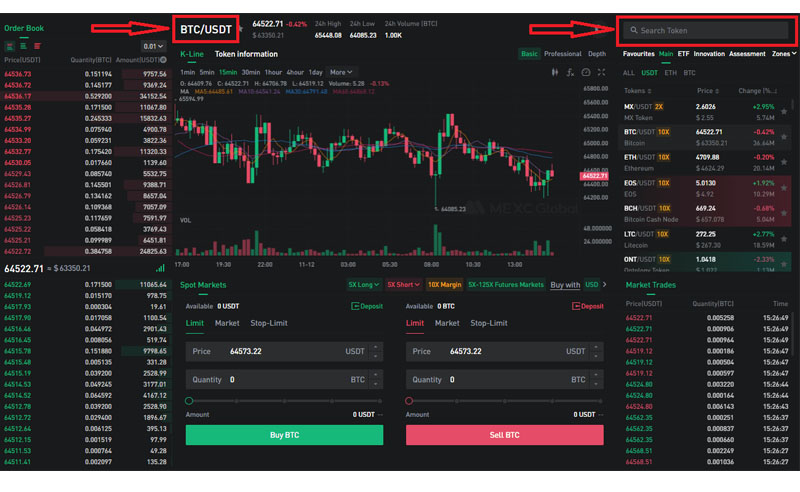
Task: Filter token list by ETH market
Action: pos(670,73)
